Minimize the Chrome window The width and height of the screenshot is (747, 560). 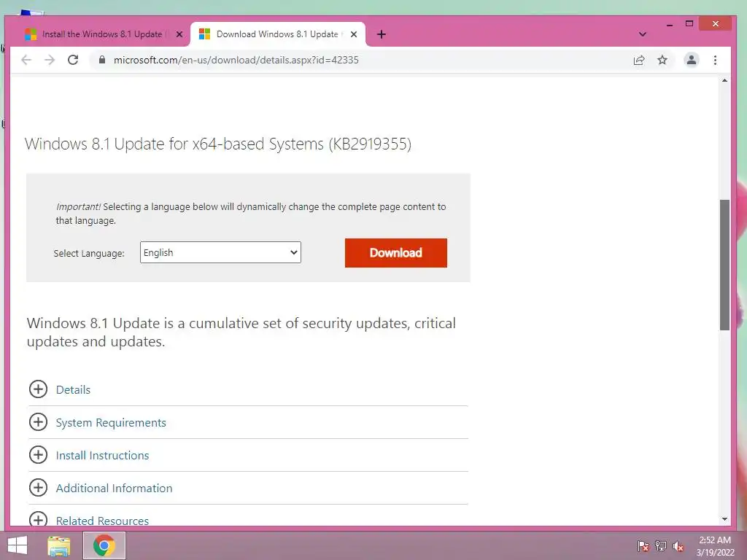coord(670,24)
